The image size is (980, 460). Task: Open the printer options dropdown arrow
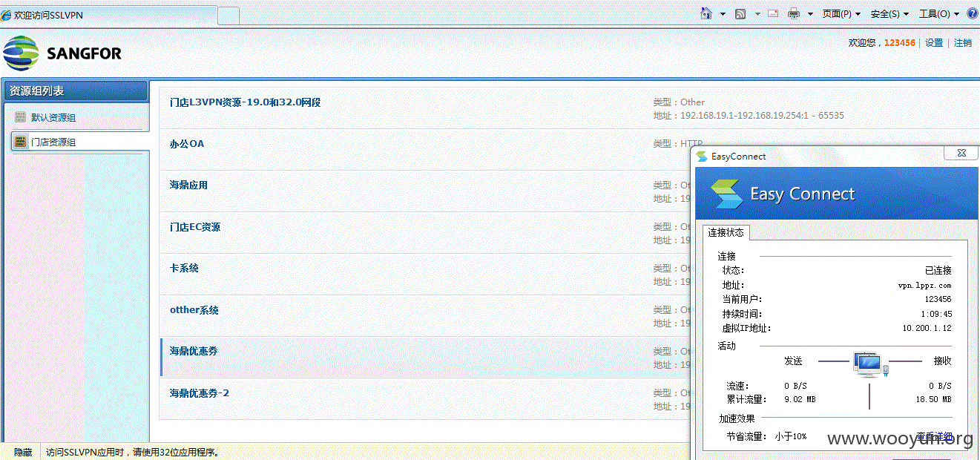pos(810,14)
